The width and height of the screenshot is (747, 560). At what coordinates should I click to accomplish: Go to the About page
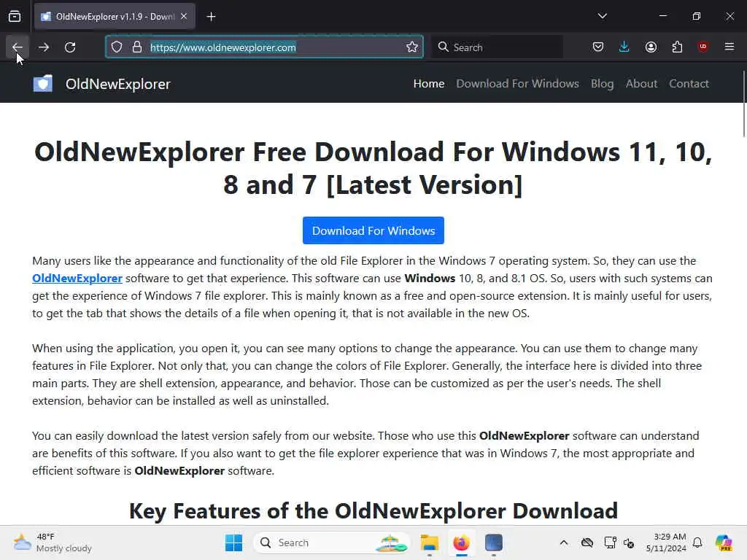[641, 84]
